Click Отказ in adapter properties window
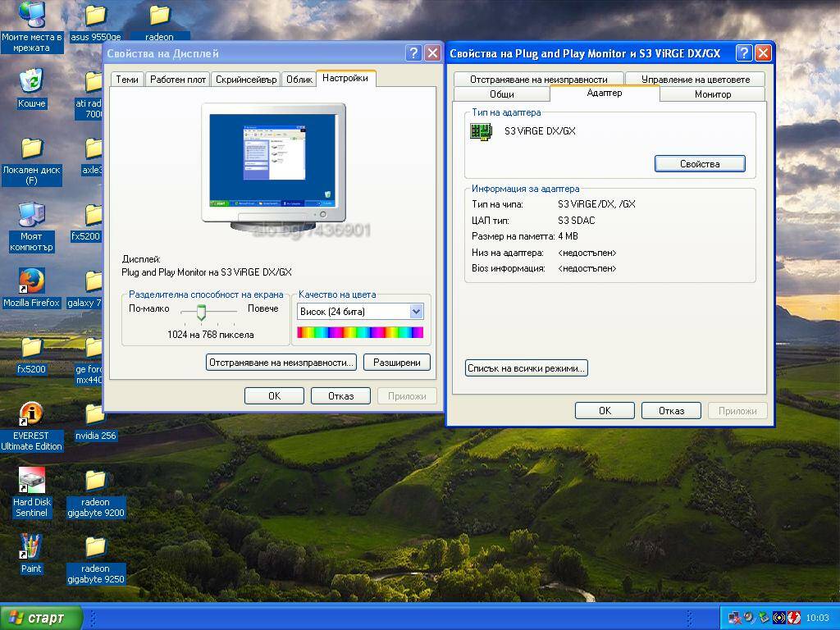840x630 pixels. tap(671, 411)
